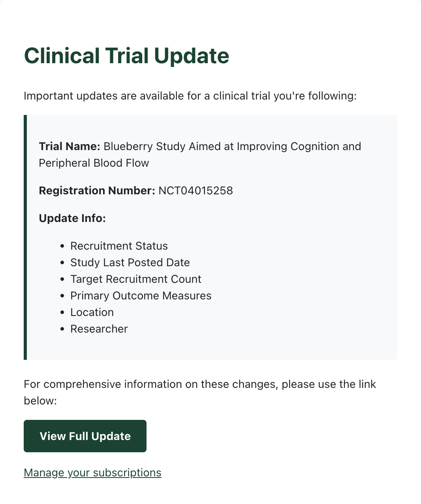Click the green vertical bar of the info box
Image resolution: width=421 pixels, height=504 pixels.
coord(25,237)
